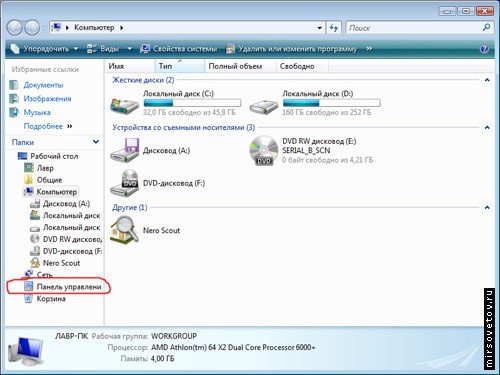Click the Back navigation arrow button
The width and height of the screenshot is (500, 375).
click(x=14, y=28)
